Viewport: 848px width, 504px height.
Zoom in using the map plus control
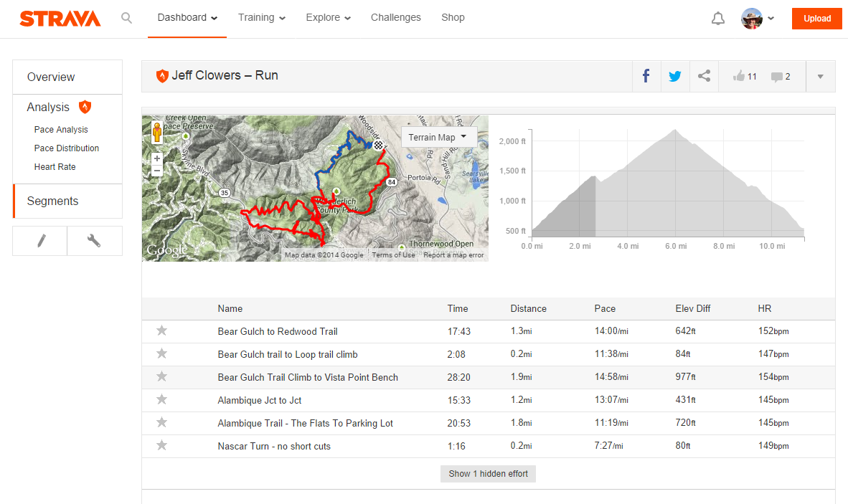pyautogui.click(x=156, y=156)
